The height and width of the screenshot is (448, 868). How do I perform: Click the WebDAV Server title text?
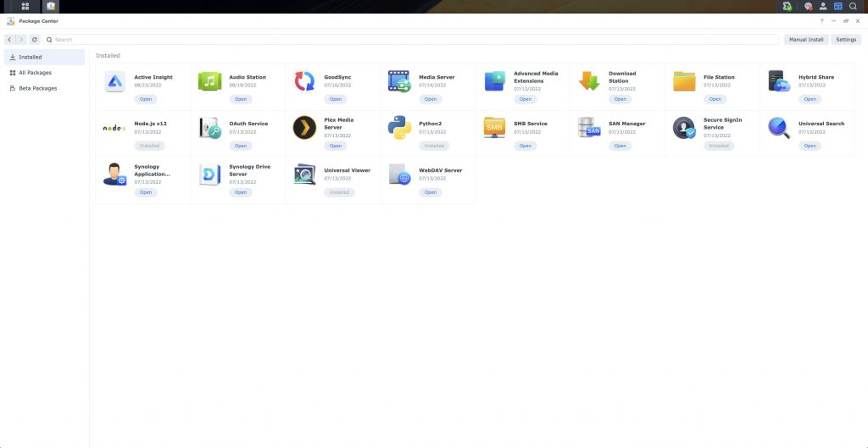tap(440, 170)
